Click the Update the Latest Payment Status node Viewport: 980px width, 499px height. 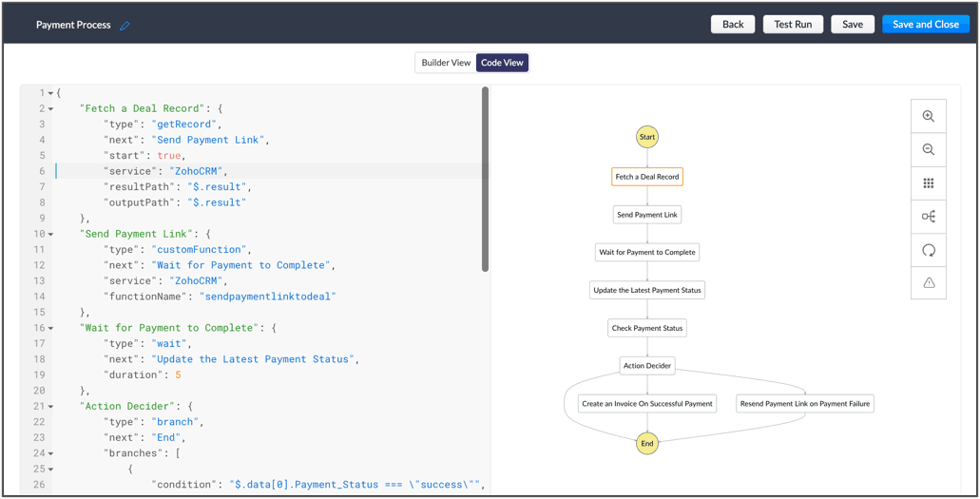[647, 290]
